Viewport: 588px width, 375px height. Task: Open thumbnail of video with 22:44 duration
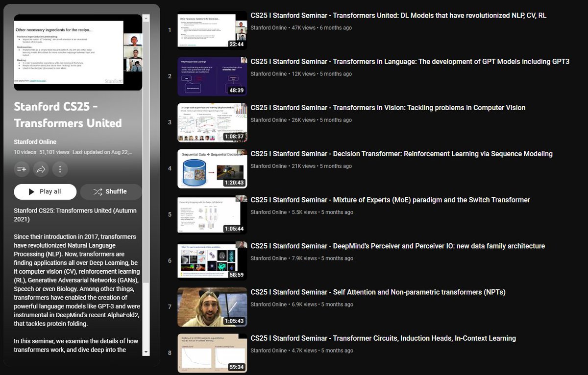click(212, 30)
